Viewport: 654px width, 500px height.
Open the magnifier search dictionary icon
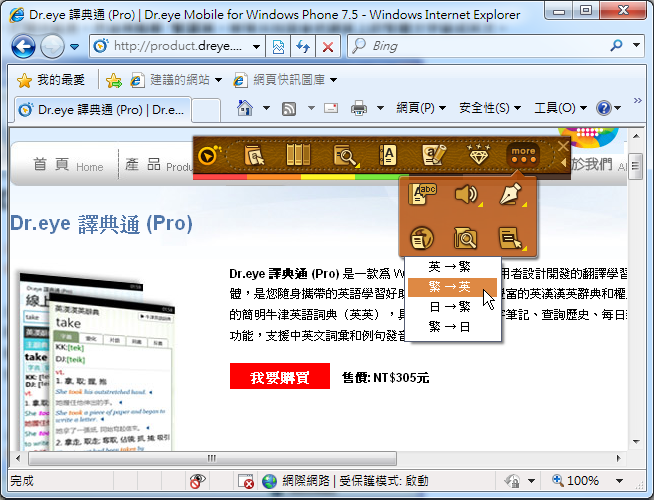(x=345, y=156)
